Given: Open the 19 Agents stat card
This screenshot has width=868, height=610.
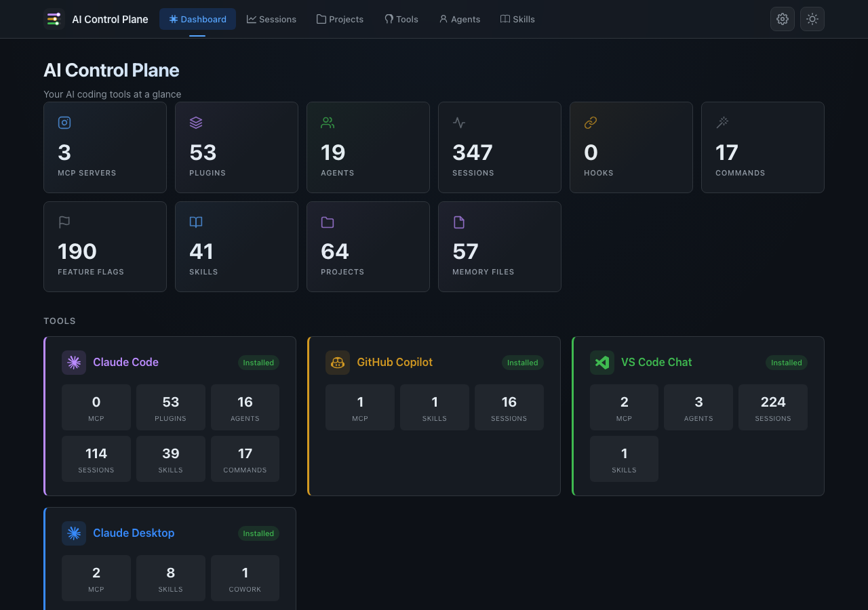Looking at the screenshot, I should coord(368,147).
